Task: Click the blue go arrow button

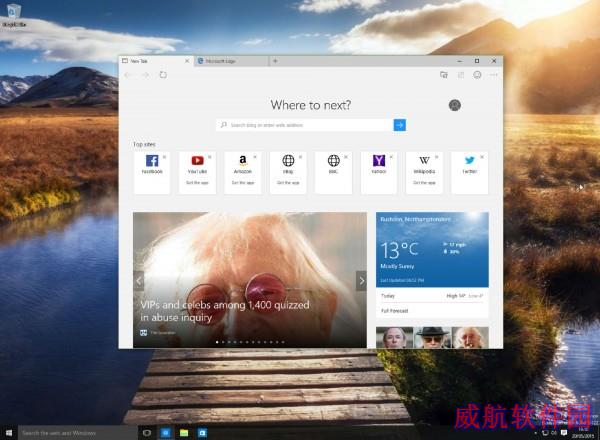Action: (x=399, y=125)
